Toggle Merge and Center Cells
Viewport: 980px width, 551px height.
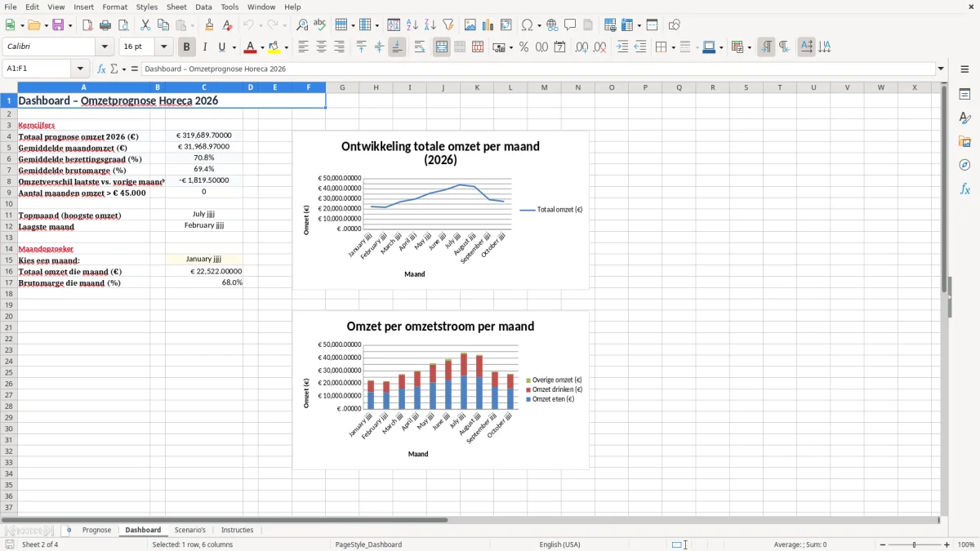[442, 47]
